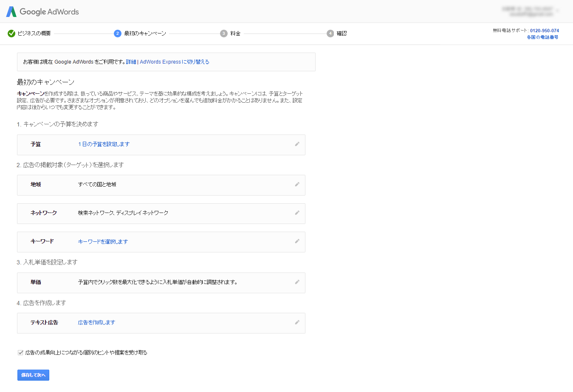Open account dropdown arrow at top right
573x392 pixels.
[x=557, y=11]
